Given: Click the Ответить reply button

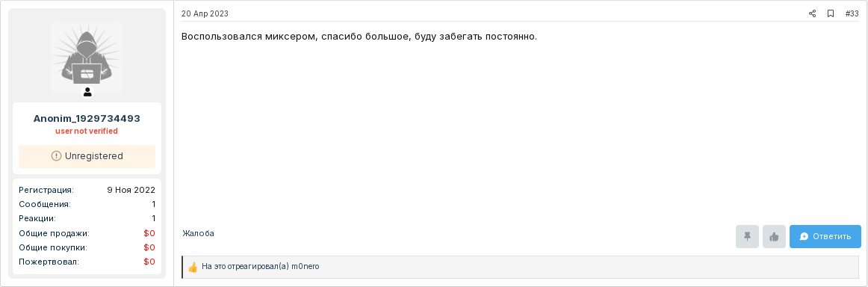Looking at the screenshot, I should tap(825, 237).
